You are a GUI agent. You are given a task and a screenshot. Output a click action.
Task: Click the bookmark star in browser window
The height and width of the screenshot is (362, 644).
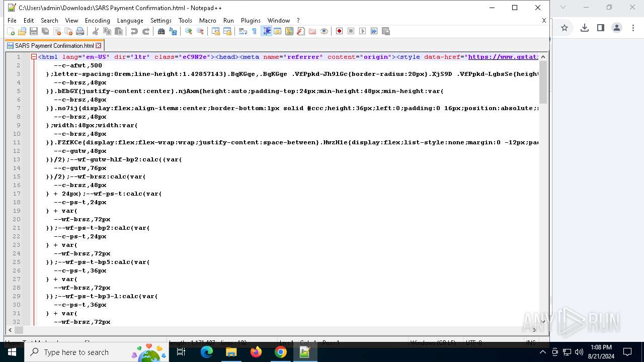point(565,28)
